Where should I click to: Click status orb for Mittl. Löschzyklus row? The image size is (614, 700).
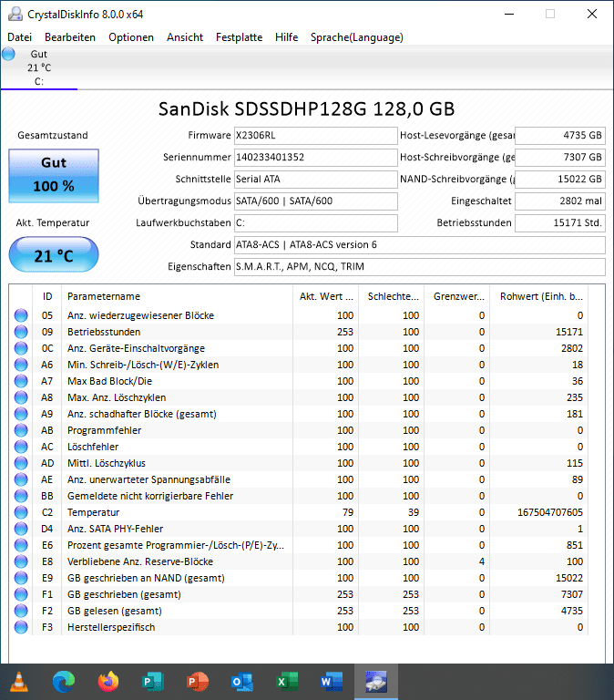[x=21, y=463]
